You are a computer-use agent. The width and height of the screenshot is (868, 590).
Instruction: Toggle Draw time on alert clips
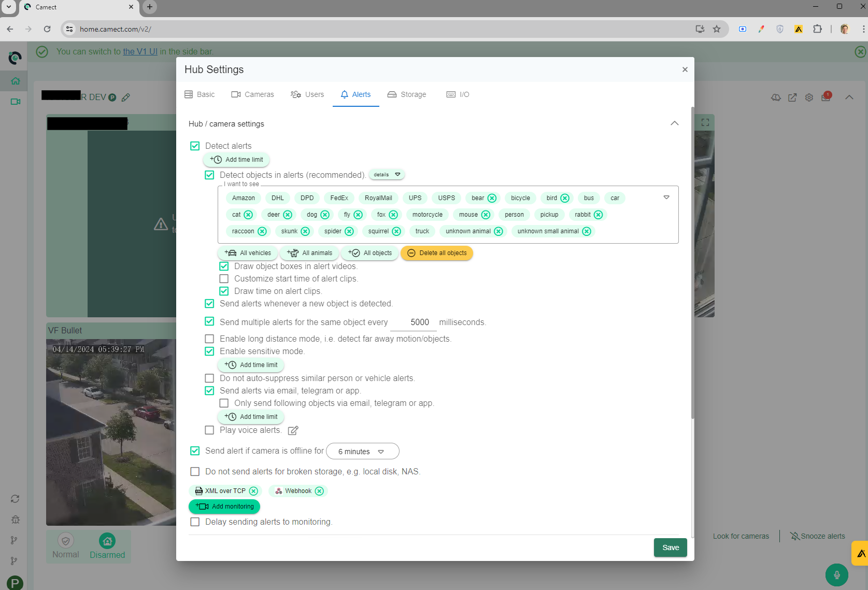(224, 291)
